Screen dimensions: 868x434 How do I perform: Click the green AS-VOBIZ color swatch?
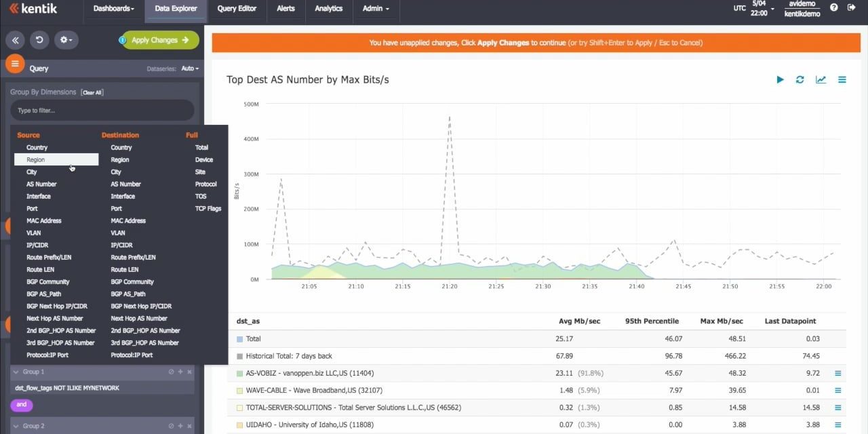point(240,374)
